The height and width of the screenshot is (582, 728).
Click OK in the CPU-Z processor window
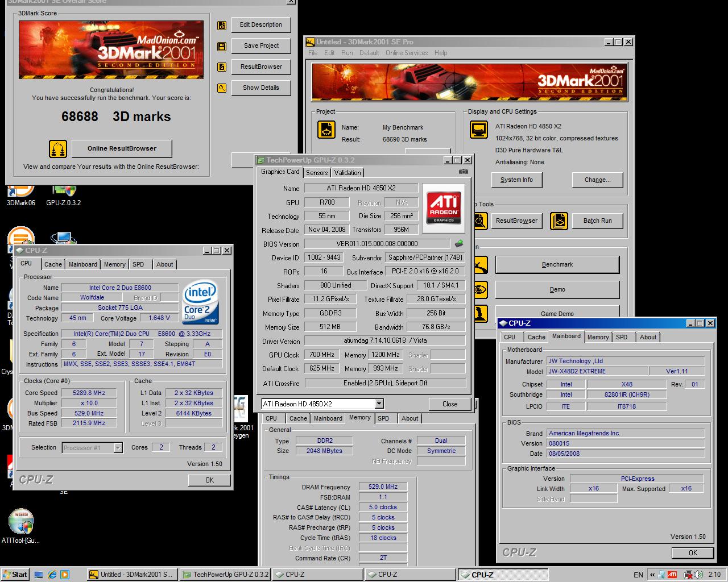209,480
